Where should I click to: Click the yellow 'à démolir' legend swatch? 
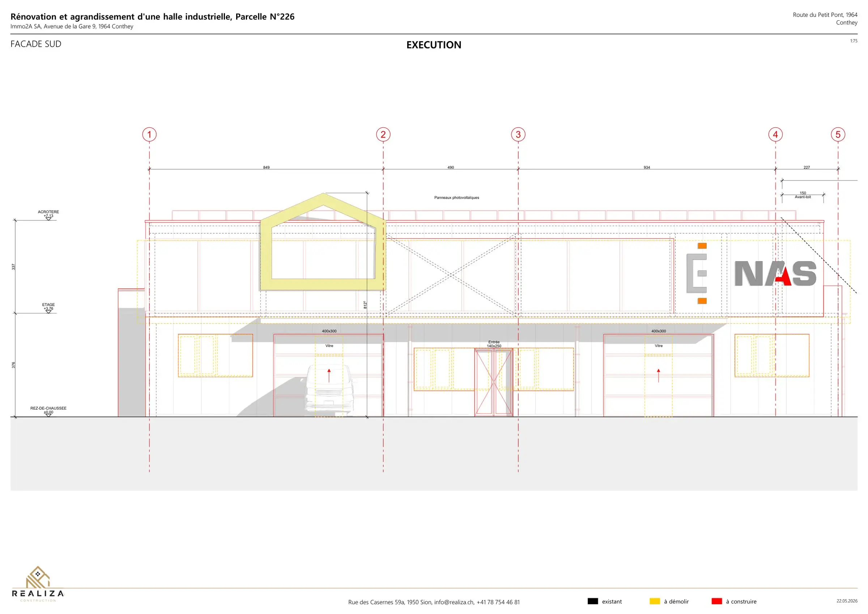655,601
